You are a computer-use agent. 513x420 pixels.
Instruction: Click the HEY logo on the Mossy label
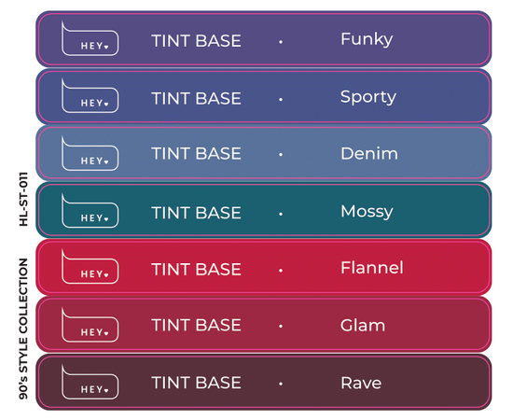[x=90, y=211]
